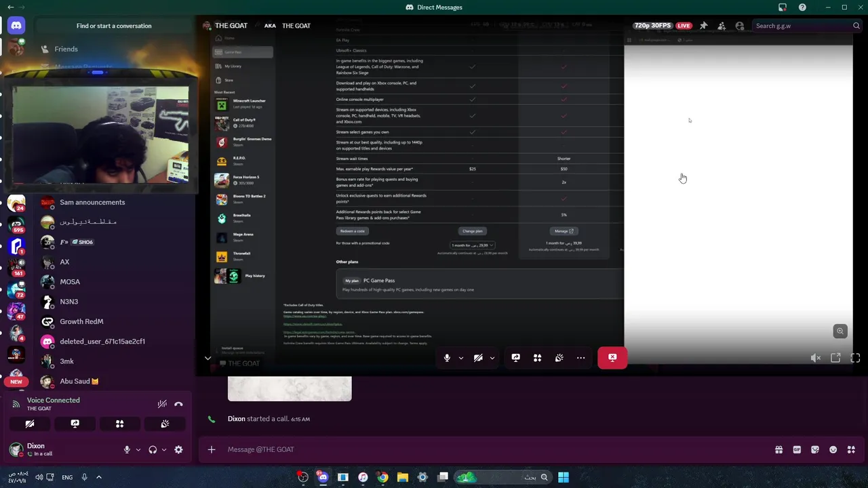Open the sticker picker
868x488 pixels.
coord(815,449)
